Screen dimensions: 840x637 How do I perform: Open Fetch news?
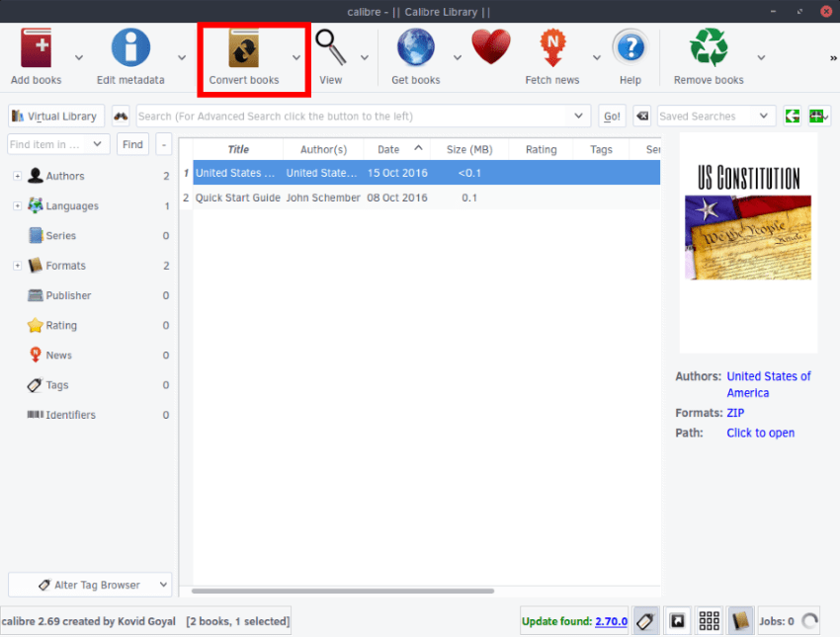551,46
